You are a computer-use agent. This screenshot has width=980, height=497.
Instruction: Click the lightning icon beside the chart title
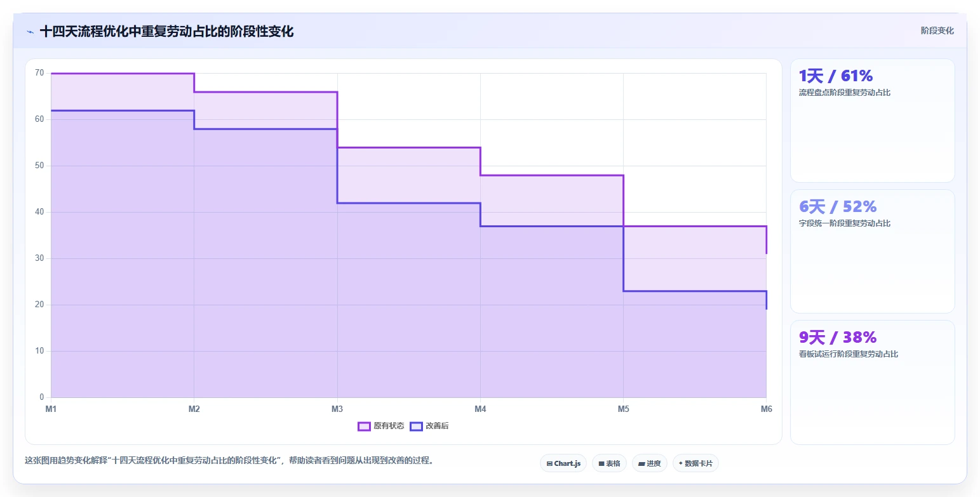point(30,32)
